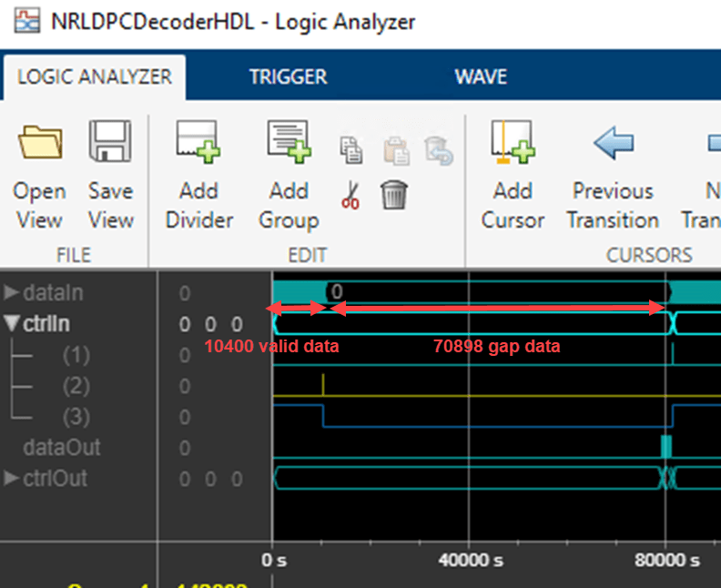
Task: Click the ctrlOut value '0 0 0'
Action: coord(210,479)
